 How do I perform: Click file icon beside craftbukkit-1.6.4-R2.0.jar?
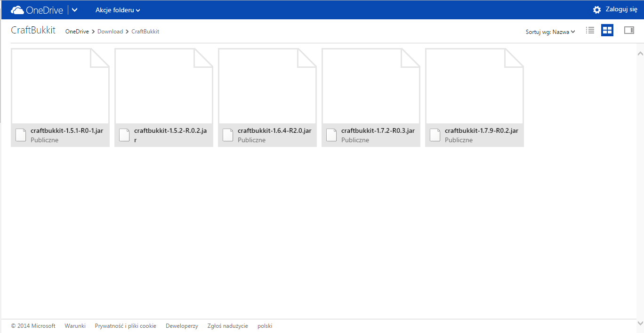[228, 135]
